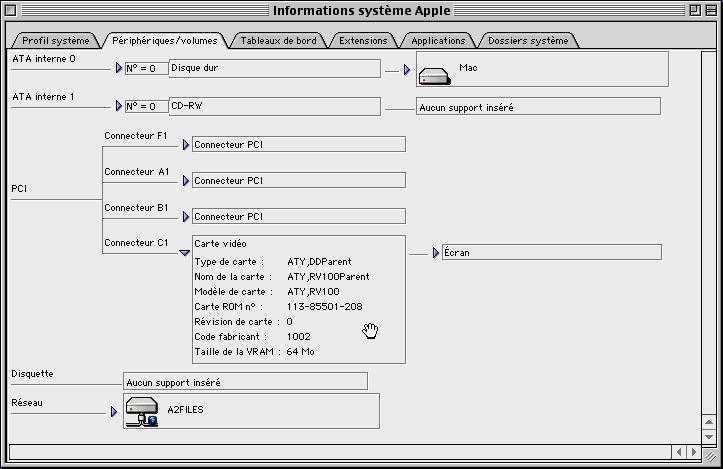
Task: Expand the Disque dur details triangle
Action: (x=119, y=68)
